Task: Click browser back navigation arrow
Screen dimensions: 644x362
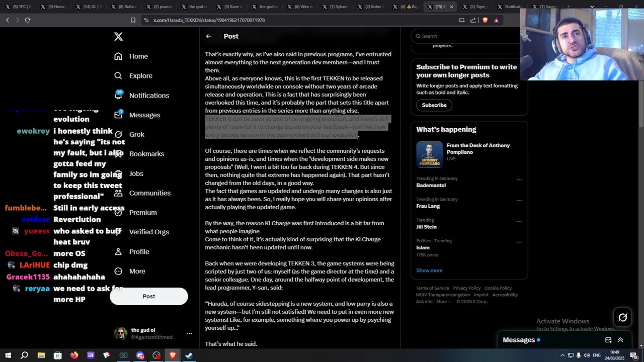Action: (8, 20)
